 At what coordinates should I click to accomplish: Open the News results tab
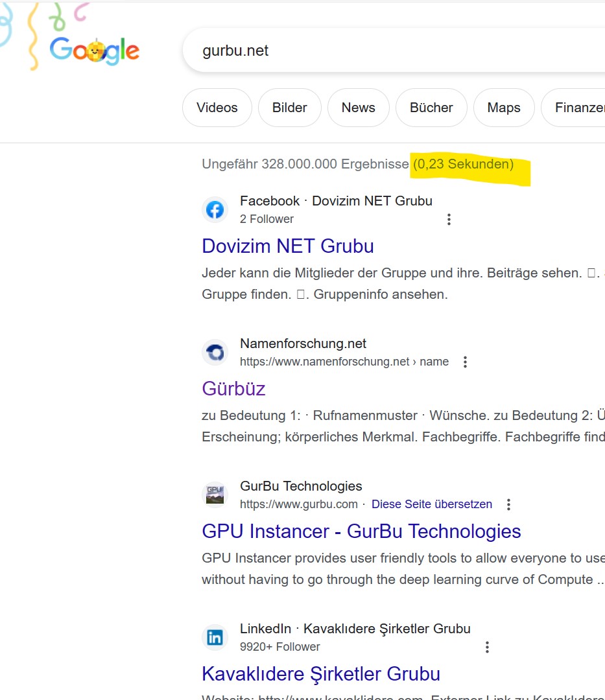358,108
